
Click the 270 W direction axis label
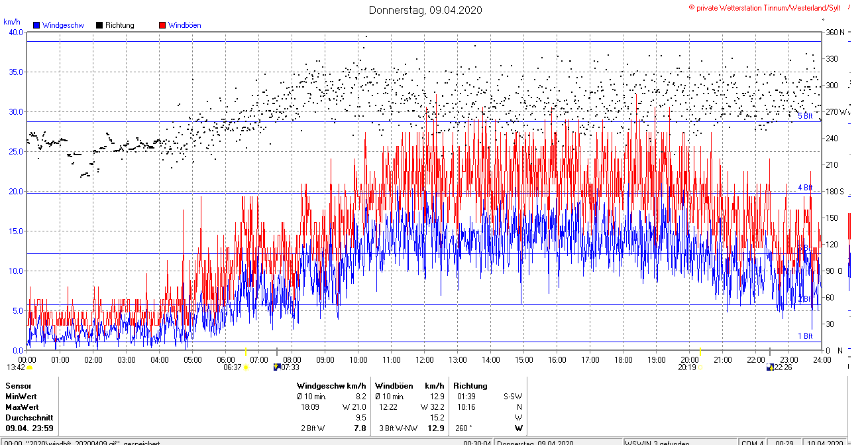pos(836,112)
